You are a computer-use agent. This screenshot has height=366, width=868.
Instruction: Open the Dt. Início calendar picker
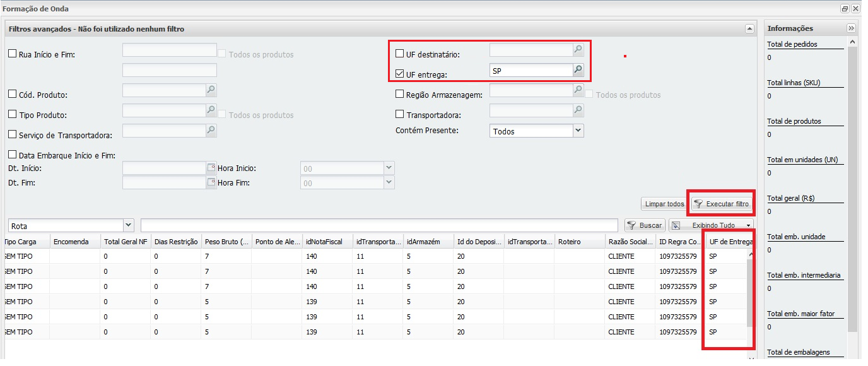point(211,168)
